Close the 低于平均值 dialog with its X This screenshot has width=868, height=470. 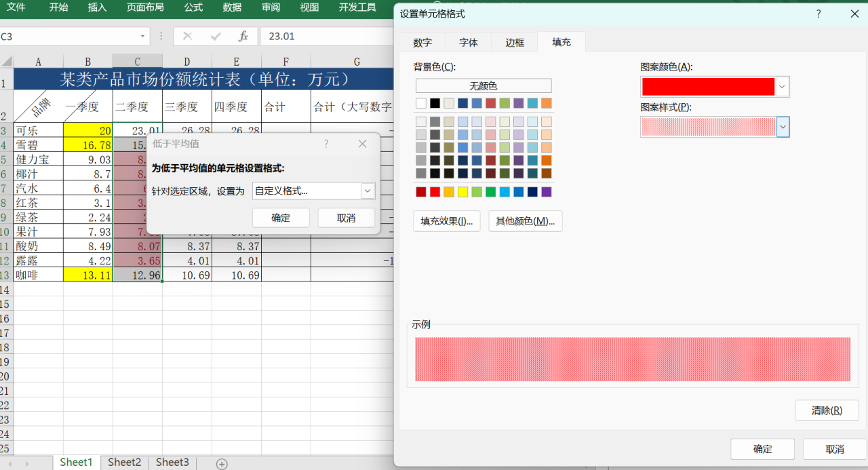[x=362, y=144]
